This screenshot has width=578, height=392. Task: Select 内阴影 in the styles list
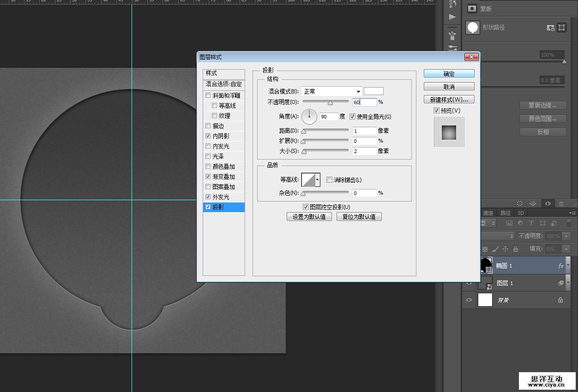tap(221, 136)
